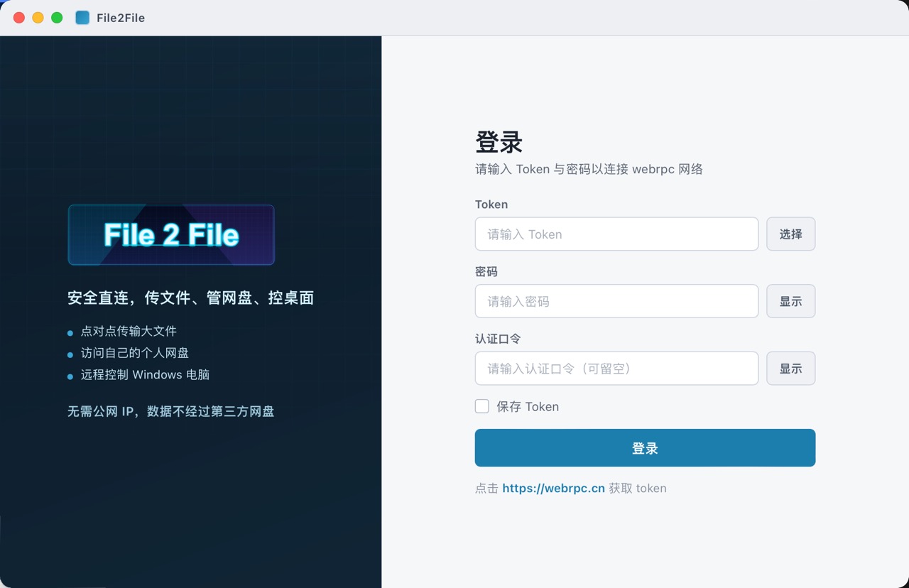Click the 登录 heading text
909x588 pixels.
pos(499,142)
